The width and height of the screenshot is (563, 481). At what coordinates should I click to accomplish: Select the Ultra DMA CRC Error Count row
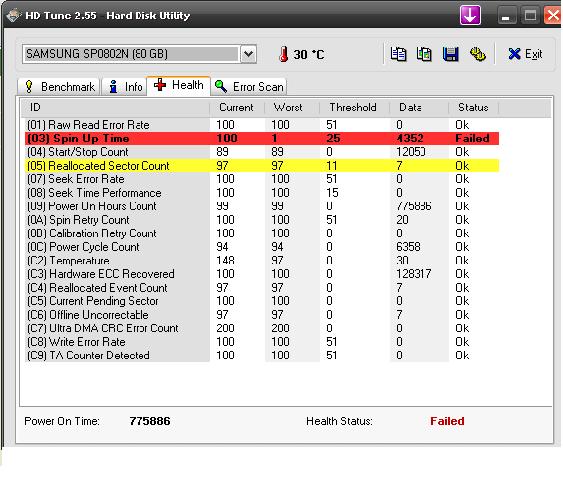click(262, 328)
